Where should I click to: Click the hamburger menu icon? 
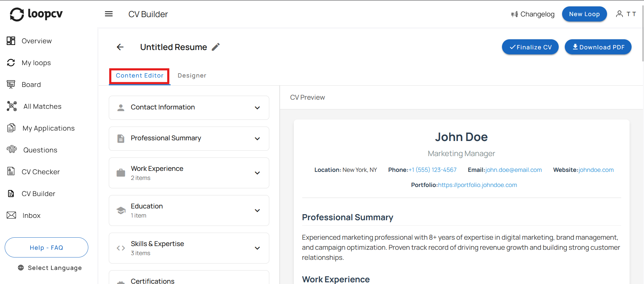pos(109,14)
